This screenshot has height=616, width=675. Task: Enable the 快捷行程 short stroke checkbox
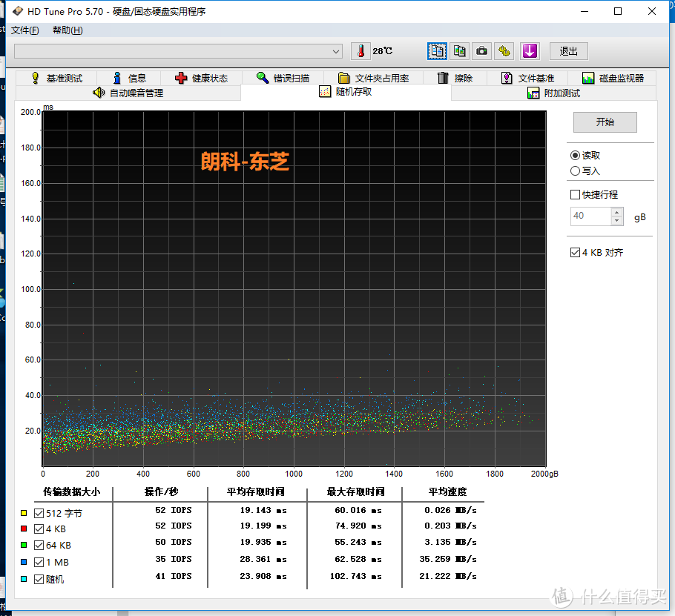[x=575, y=194]
